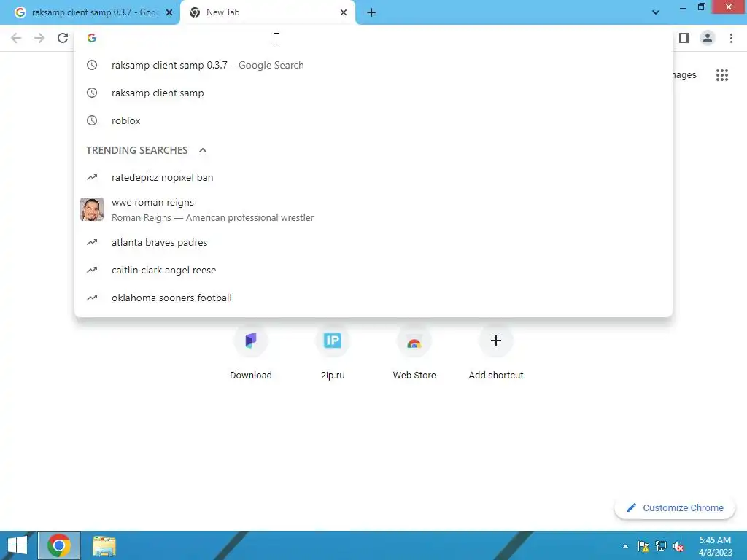Close the raksamp client samp tab
This screenshot has height=560, width=747.
169,12
